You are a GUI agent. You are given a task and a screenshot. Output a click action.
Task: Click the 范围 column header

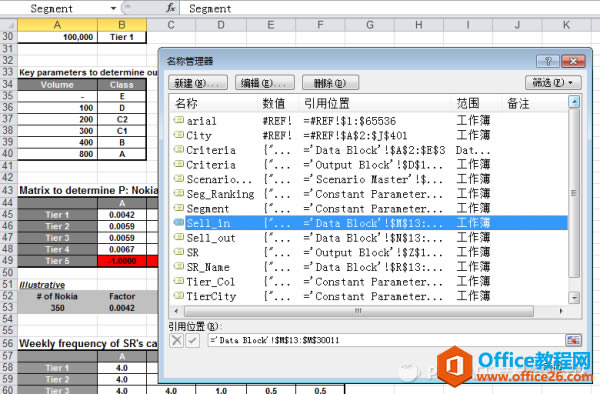476,103
